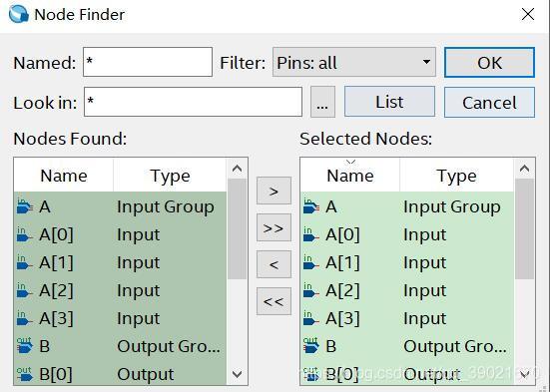Click the Selected Nodes scrollbar thumb
The image size is (550, 392).
pyautogui.click(x=524, y=229)
